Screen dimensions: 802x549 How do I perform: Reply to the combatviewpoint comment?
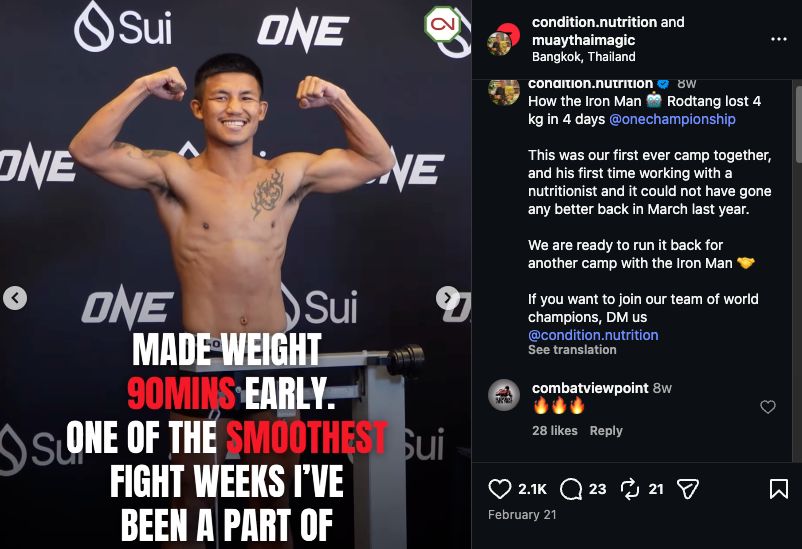point(606,430)
